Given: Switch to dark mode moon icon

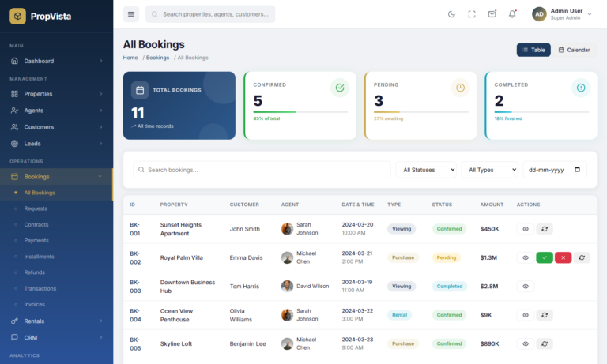Looking at the screenshot, I should [451, 14].
